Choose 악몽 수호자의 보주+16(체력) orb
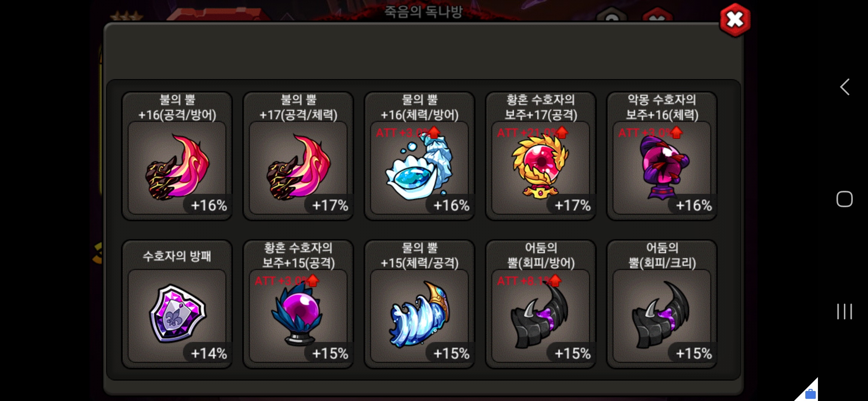Viewport: 868px width, 401px height. click(x=662, y=156)
